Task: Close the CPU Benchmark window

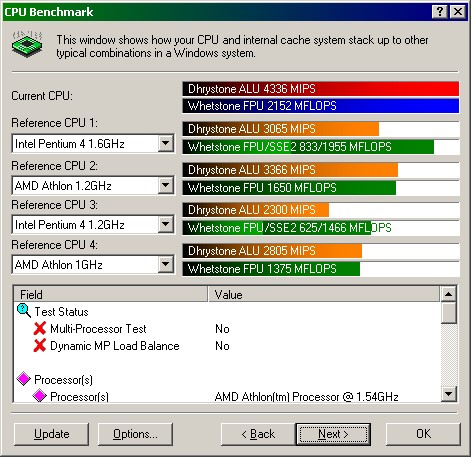Action: tap(458, 12)
